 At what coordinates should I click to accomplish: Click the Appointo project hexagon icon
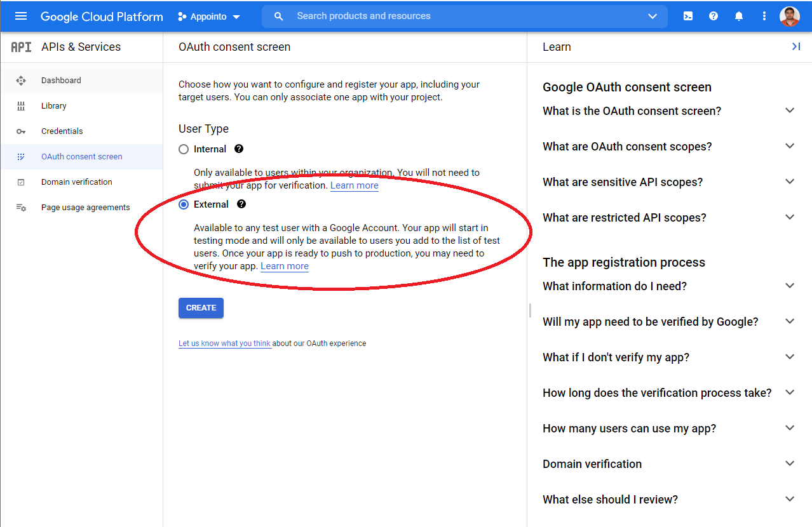[182, 17]
